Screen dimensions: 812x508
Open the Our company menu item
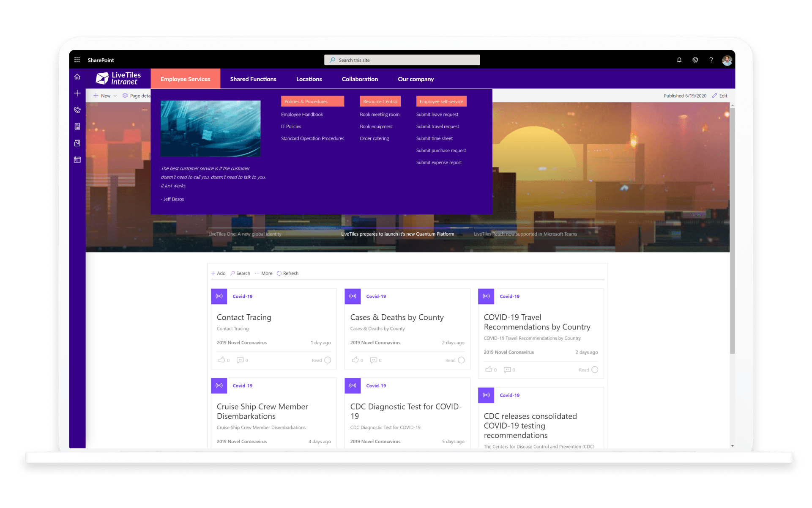[x=416, y=79]
